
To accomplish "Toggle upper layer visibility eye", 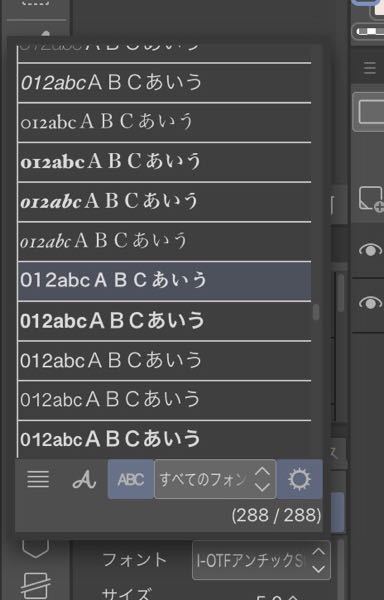I will 370,250.
